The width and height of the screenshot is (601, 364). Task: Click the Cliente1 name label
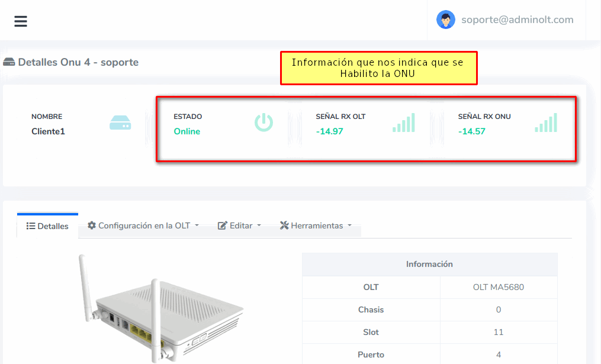pyautogui.click(x=48, y=131)
